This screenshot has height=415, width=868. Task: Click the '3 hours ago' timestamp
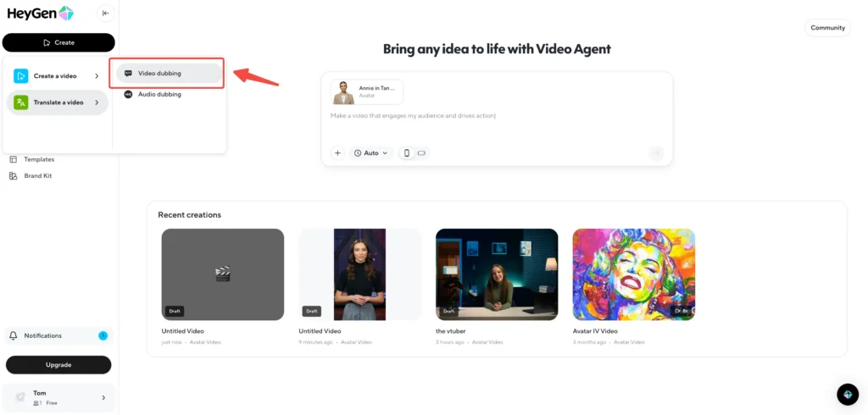(x=450, y=342)
